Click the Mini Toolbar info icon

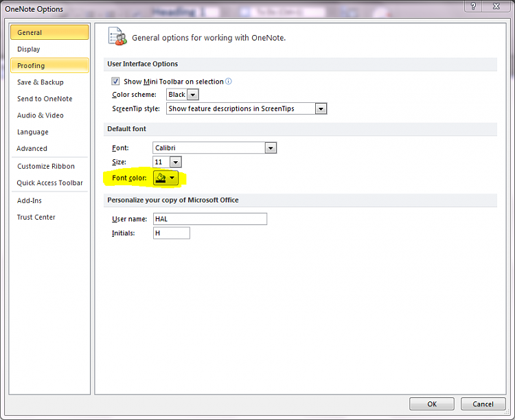(229, 81)
